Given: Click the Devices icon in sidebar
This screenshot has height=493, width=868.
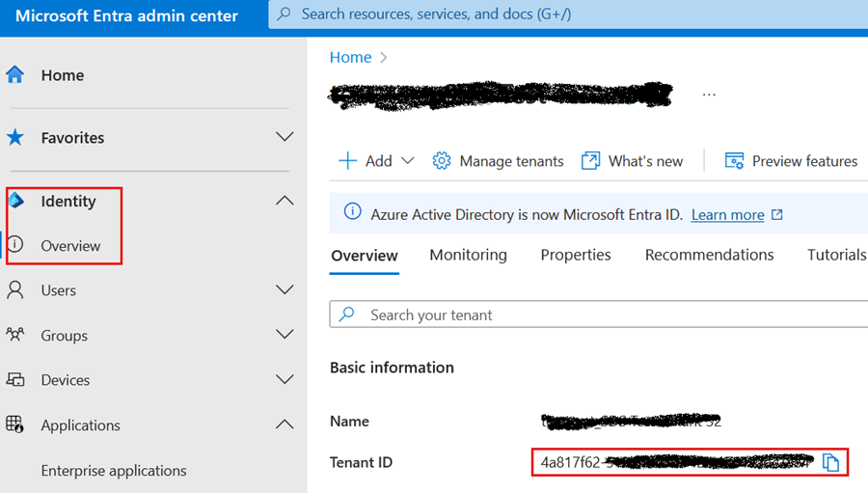Looking at the screenshot, I should [x=14, y=379].
